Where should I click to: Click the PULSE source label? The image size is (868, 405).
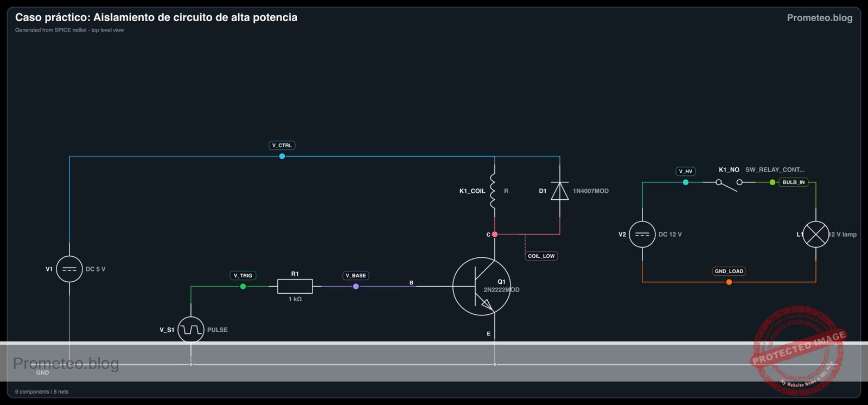[218, 330]
